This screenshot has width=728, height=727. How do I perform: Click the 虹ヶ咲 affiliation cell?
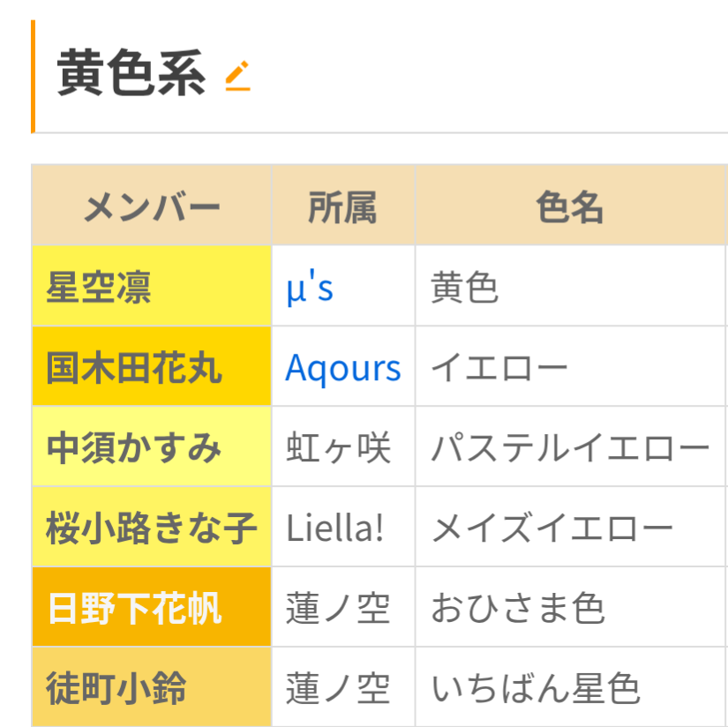pos(343,446)
